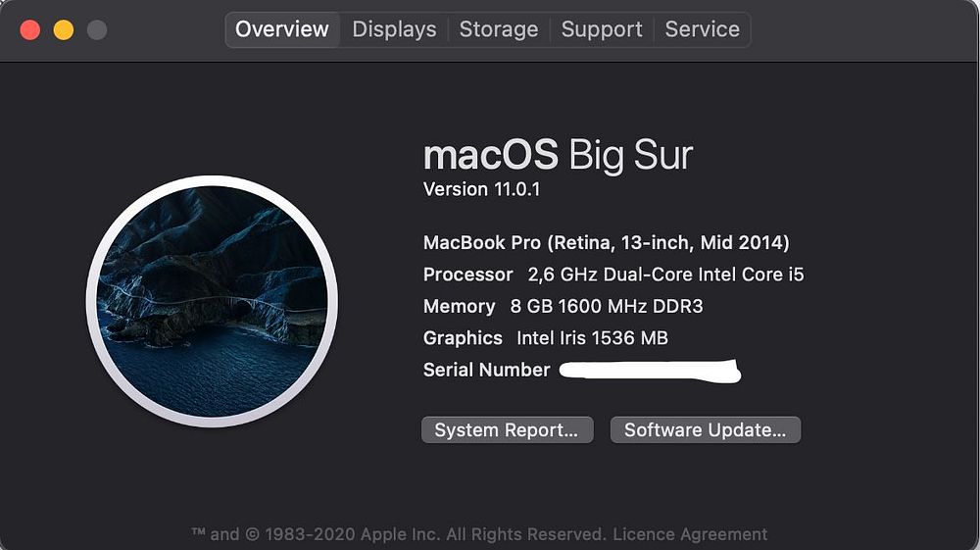Image resolution: width=980 pixels, height=550 pixels.
Task: Close the About This Mac window
Action: [x=30, y=29]
